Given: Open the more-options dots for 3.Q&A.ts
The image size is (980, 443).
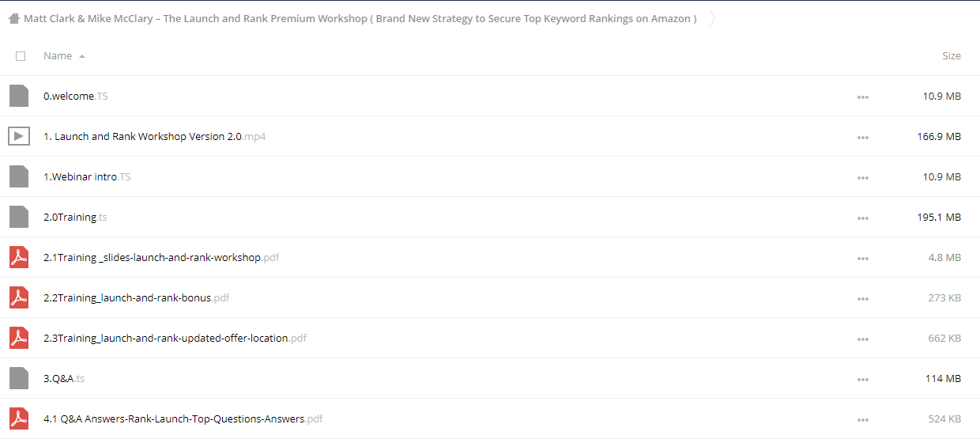Looking at the screenshot, I should [x=863, y=379].
